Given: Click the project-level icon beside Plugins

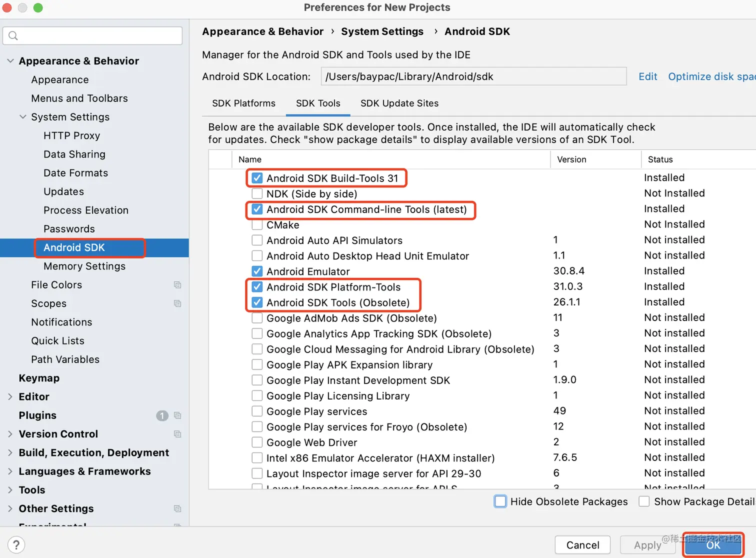Looking at the screenshot, I should pos(177,415).
